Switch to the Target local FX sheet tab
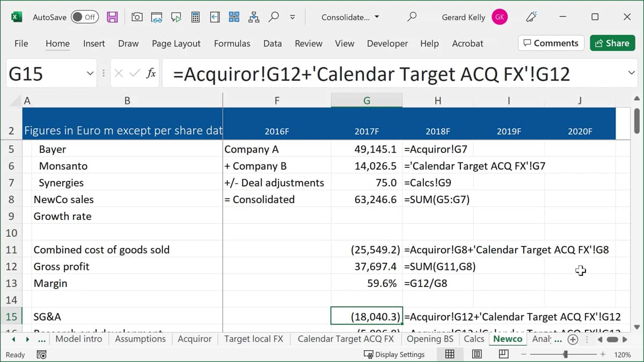The height and width of the screenshot is (362, 644). tap(253, 339)
